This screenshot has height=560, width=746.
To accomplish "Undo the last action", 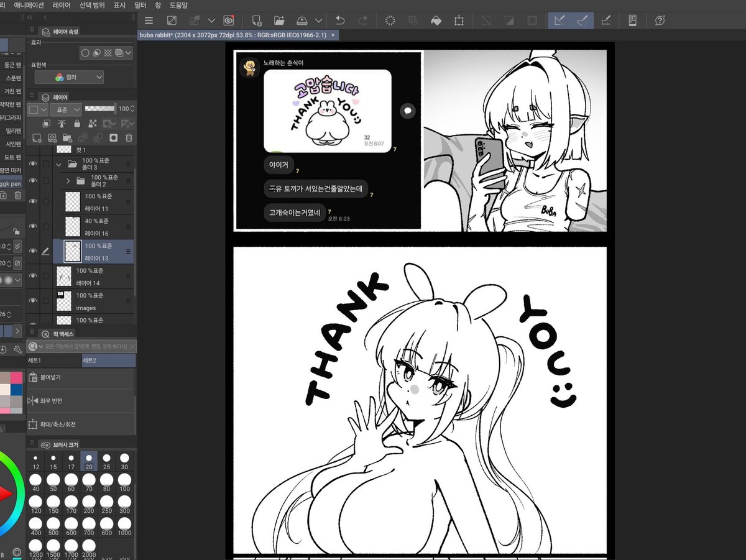I will point(339,21).
